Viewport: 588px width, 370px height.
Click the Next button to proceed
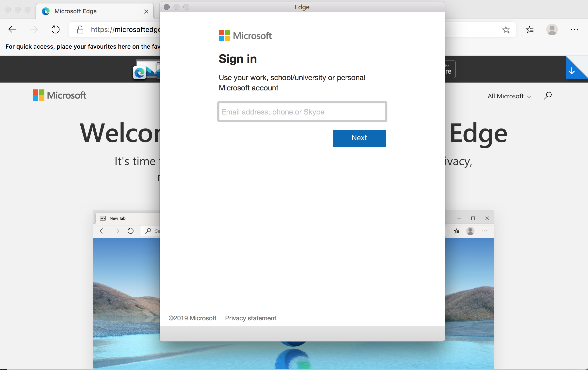coord(359,138)
